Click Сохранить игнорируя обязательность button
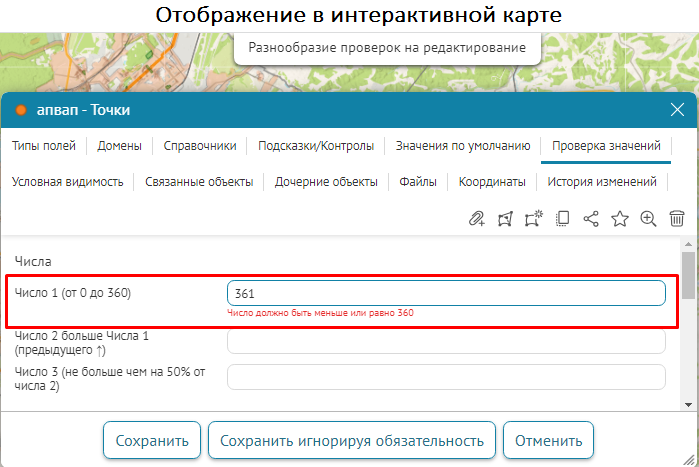 351,441
